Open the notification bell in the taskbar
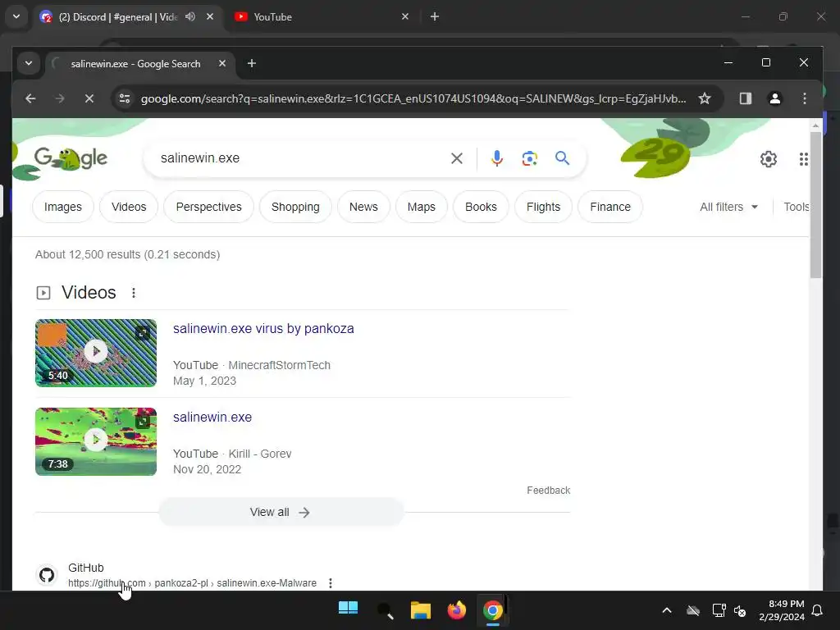This screenshot has width=840, height=630. coord(817,610)
